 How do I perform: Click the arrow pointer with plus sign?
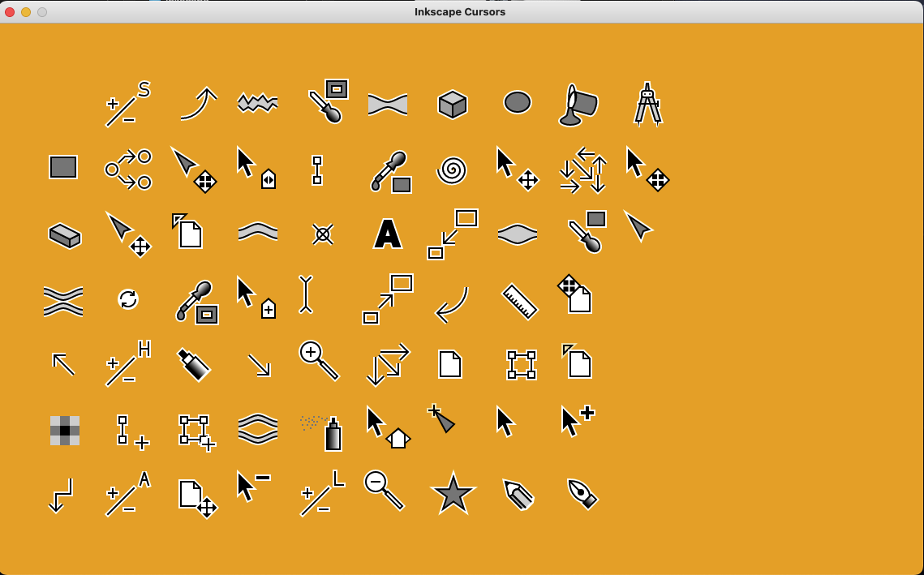[577, 420]
